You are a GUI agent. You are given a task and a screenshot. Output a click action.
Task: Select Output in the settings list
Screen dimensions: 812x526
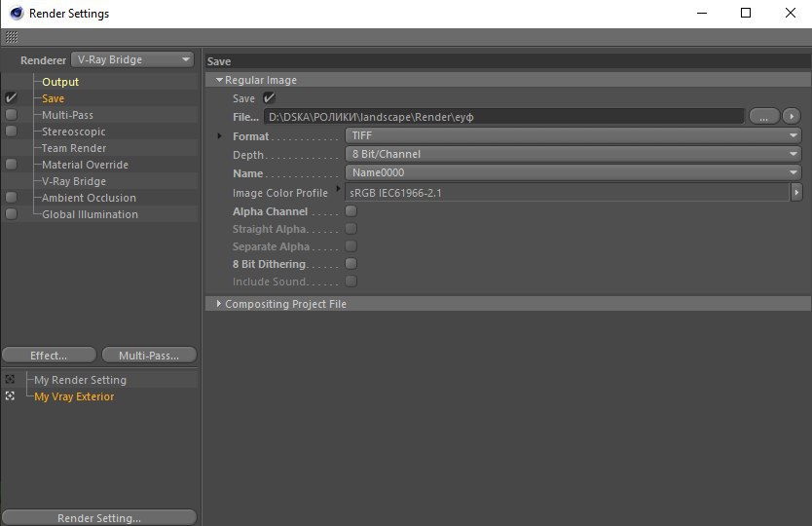(x=60, y=82)
